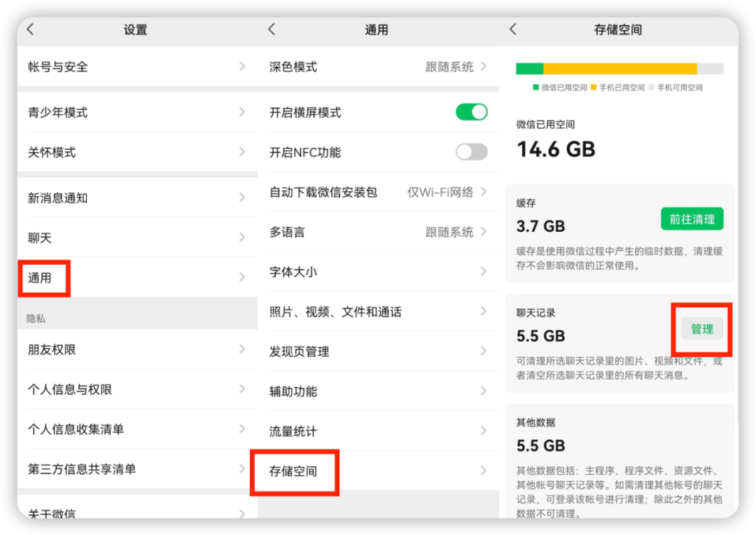This screenshot has width=756, height=535.
Task: Open 字体大小 setting
Action: 379,272
